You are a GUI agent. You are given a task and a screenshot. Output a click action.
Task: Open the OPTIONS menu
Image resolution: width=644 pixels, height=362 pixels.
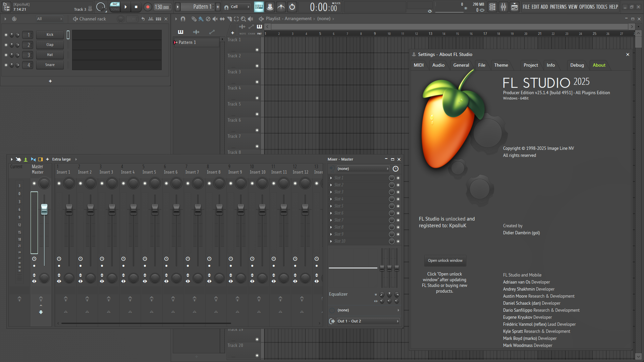[x=587, y=7]
